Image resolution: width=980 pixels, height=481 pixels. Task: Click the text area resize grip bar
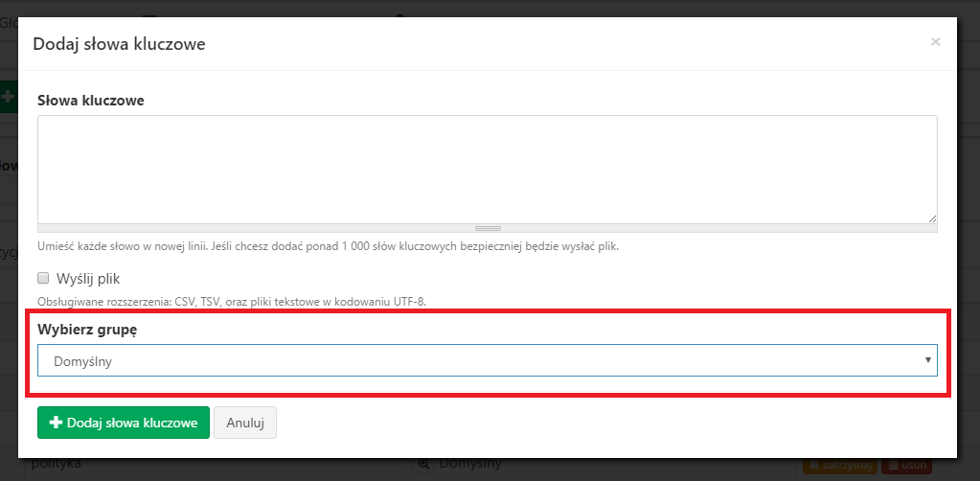click(487, 228)
